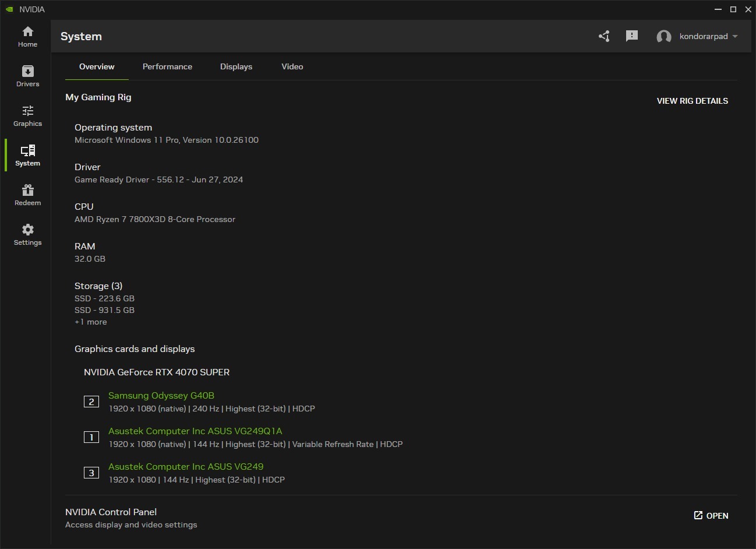
Task: Go to Drivers section
Action: coord(27,76)
